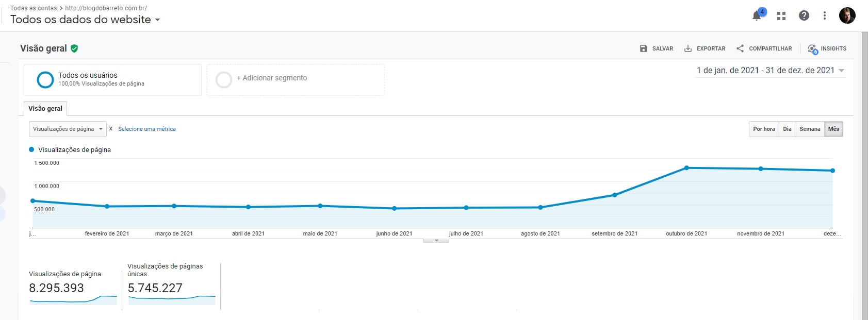
Task: Switch chart granularity to Semana
Action: point(810,129)
